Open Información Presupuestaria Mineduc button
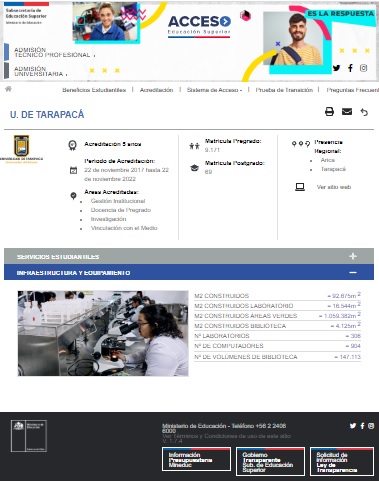This screenshot has height=482, width=379. pyautogui.click(x=196, y=459)
